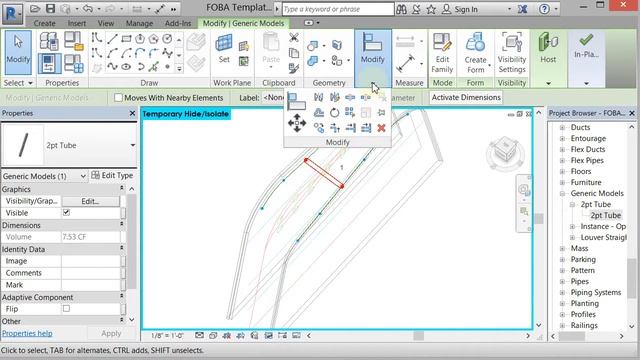Expand the Railings node in Project Browser

(x=562, y=326)
